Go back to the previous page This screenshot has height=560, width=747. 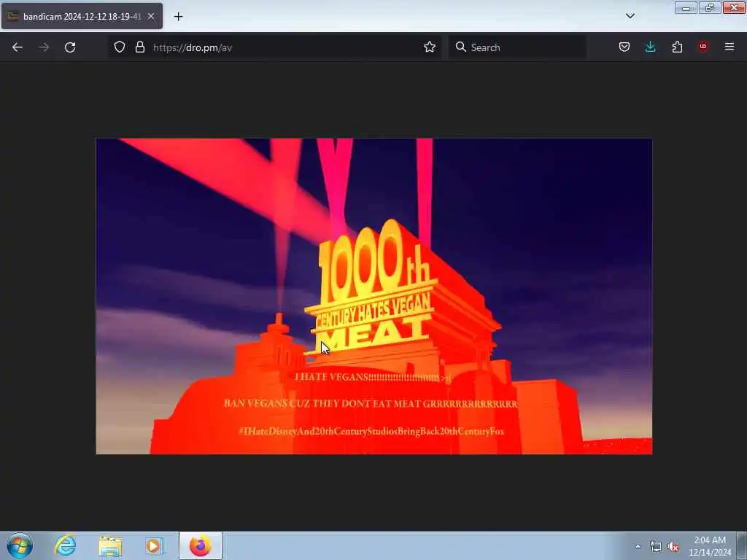tap(18, 47)
